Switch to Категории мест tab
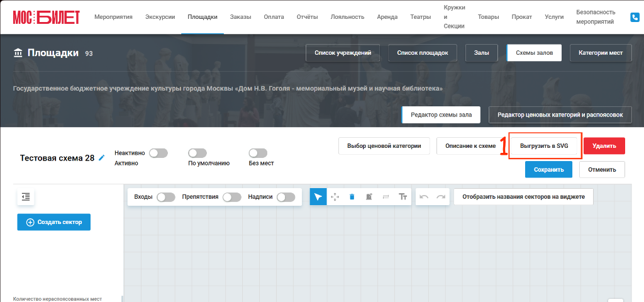This screenshot has width=644, height=302. 601,53
